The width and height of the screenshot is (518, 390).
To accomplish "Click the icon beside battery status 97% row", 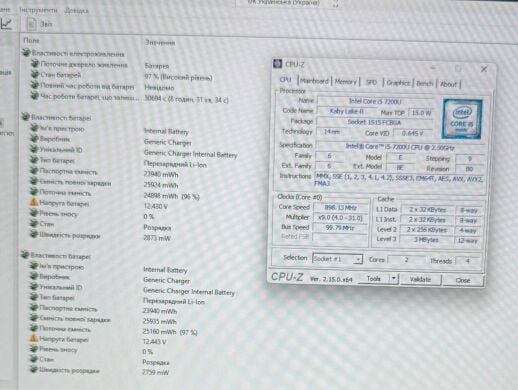I will pos(35,74).
